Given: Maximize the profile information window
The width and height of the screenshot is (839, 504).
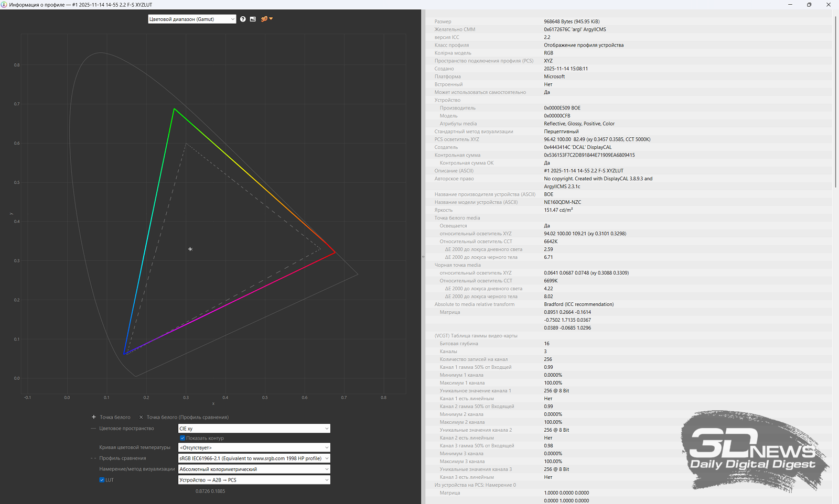Looking at the screenshot, I should (809, 5).
